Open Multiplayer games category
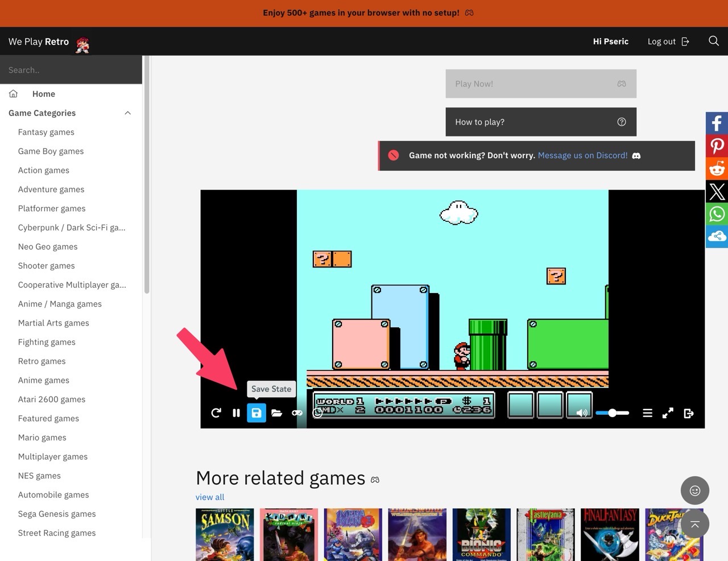 [x=53, y=456]
